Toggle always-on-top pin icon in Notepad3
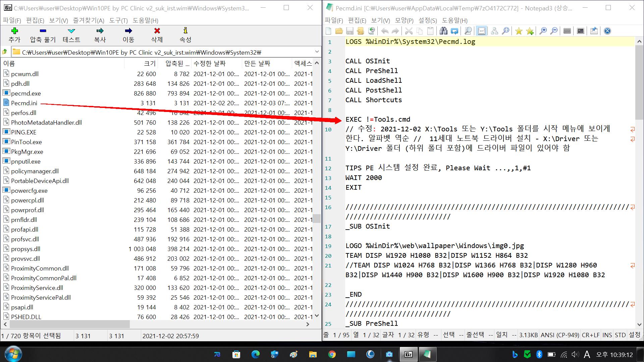This screenshot has height=362, width=644. [x=594, y=31]
